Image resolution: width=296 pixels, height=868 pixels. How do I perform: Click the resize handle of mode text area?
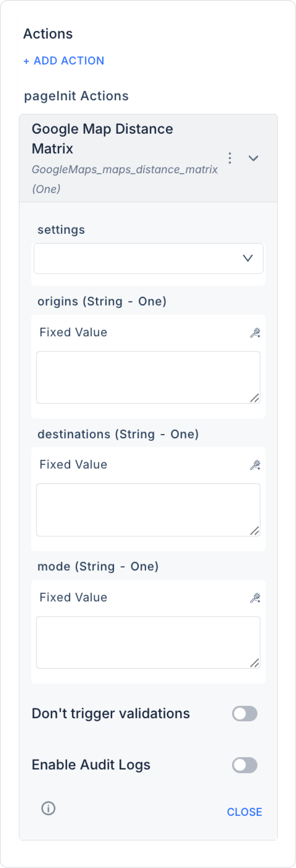click(255, 663)
